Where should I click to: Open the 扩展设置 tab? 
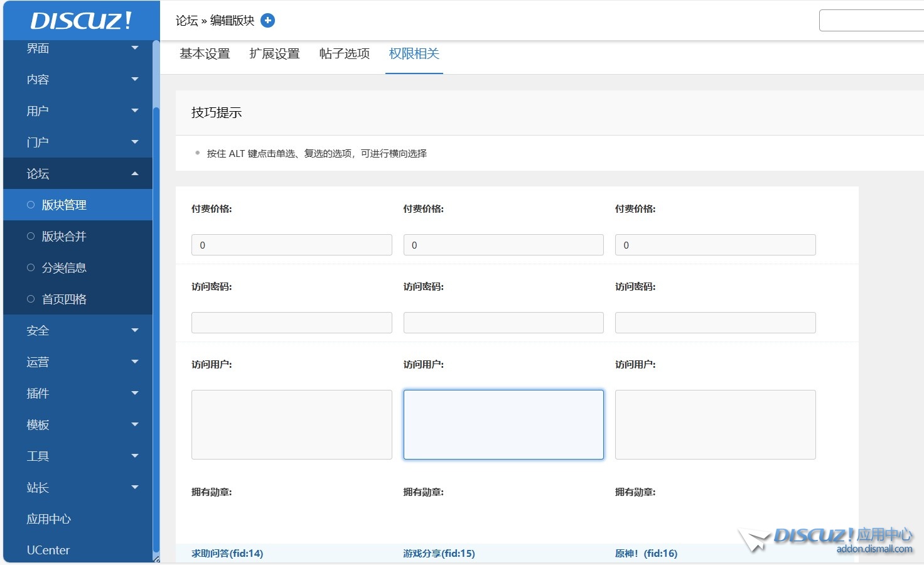click(x=274, y=54)
